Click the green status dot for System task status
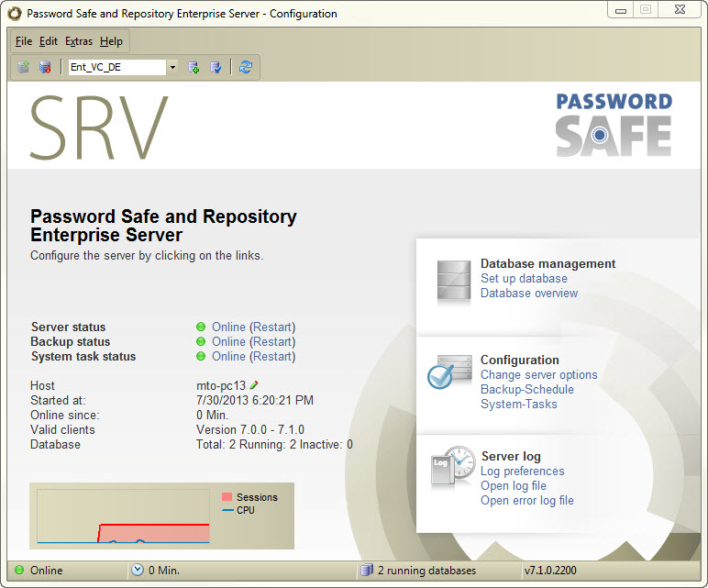 (x=201, y=356)
